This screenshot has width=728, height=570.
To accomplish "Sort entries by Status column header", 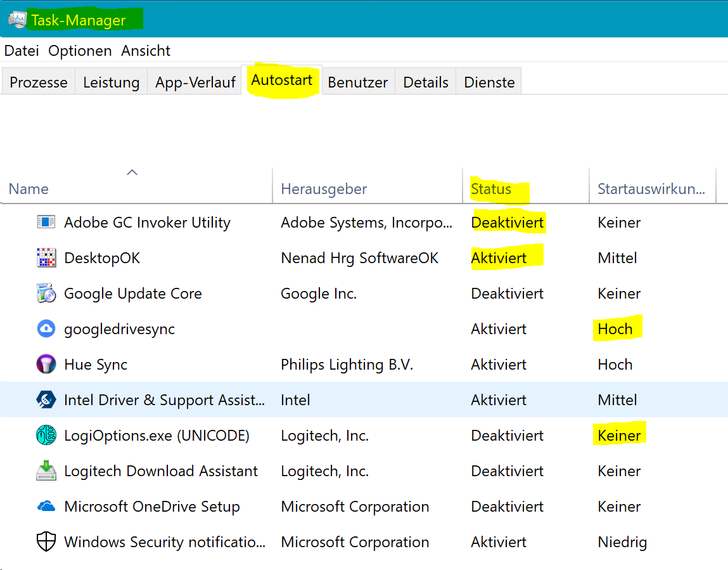I will tap(491, 189).
